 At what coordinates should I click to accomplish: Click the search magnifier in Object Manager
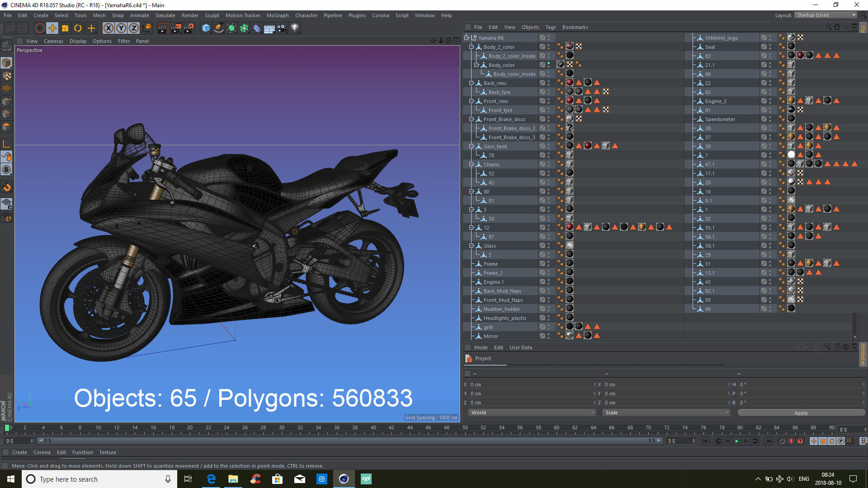pyautogui.click(x=828, y=27)
